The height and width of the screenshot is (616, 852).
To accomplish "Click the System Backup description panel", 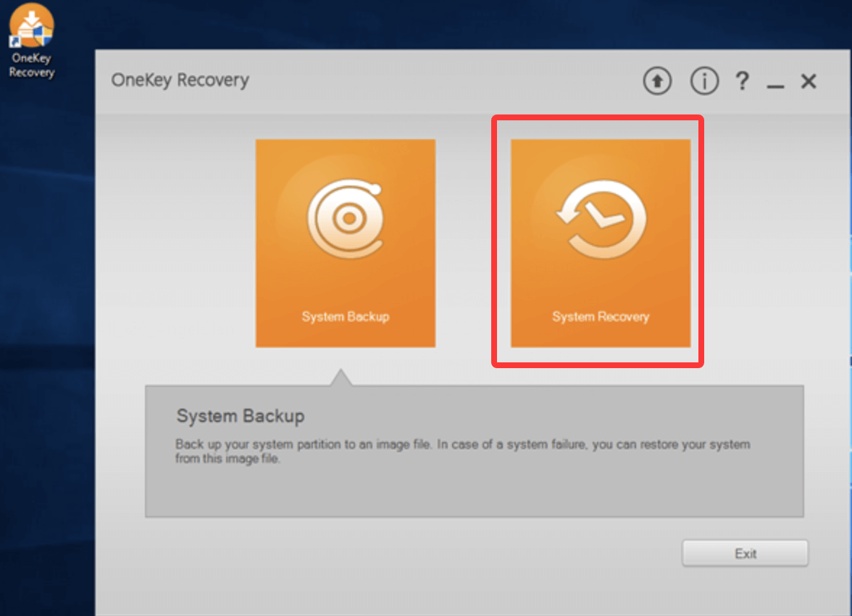I will [x=475, y=449].
